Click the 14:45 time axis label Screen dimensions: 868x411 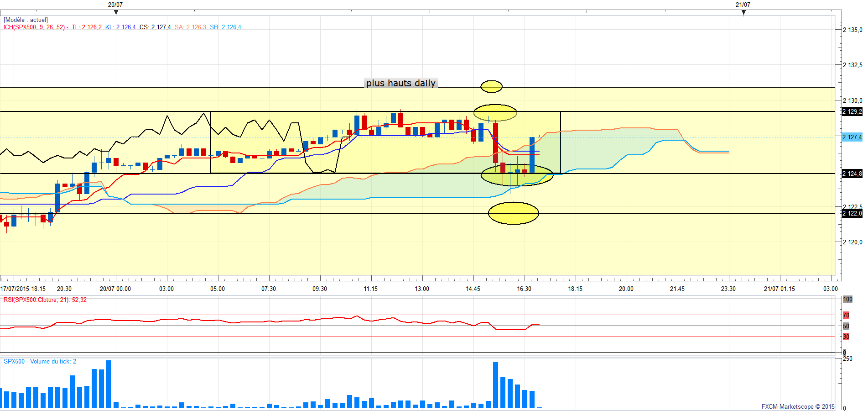pos(473,289)
